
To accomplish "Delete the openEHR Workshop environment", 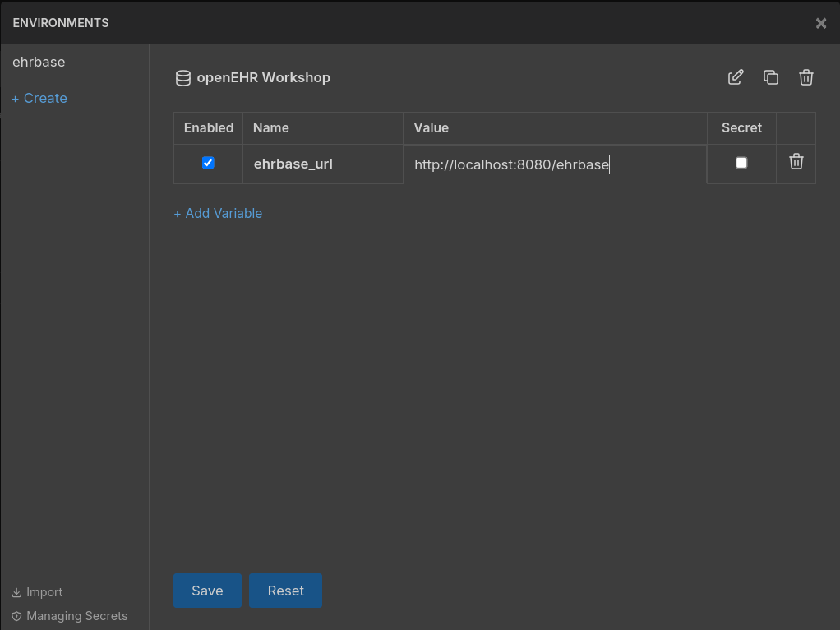I will coord(806,77).
